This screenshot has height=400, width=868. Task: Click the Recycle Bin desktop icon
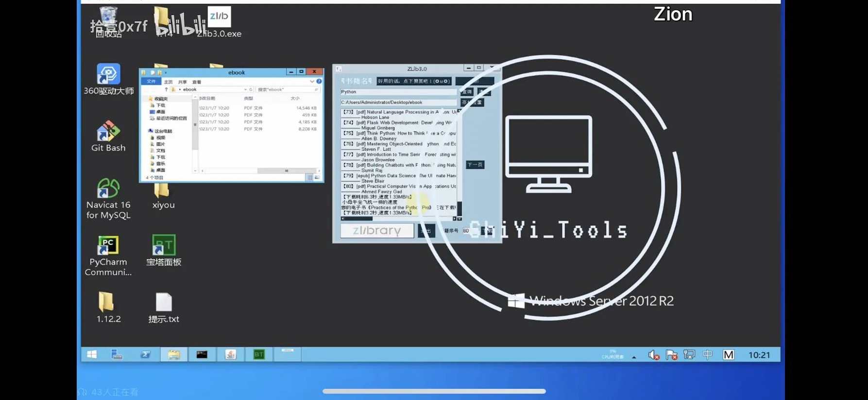(108, 22)
